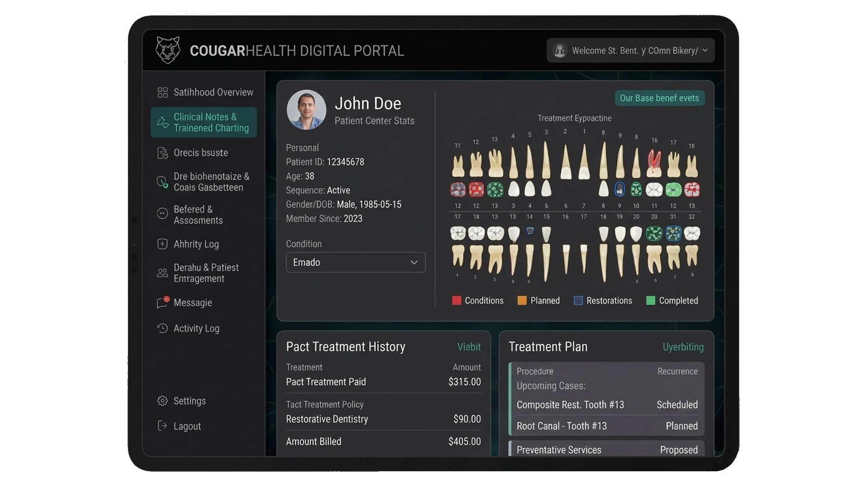The width and height of the screenshot is (868, 488).
Task: Click the Uyerbiting link in Treatment Plan
Action: [x=683, y=347]
